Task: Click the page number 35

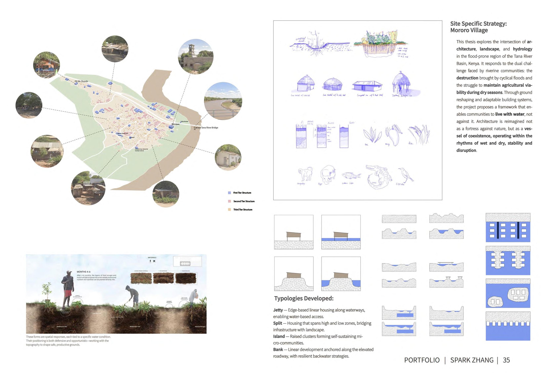Action: tap(506, 360)
